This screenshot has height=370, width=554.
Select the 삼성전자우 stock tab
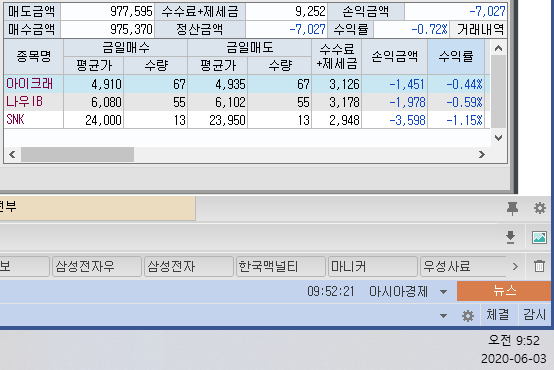point(96,266)
